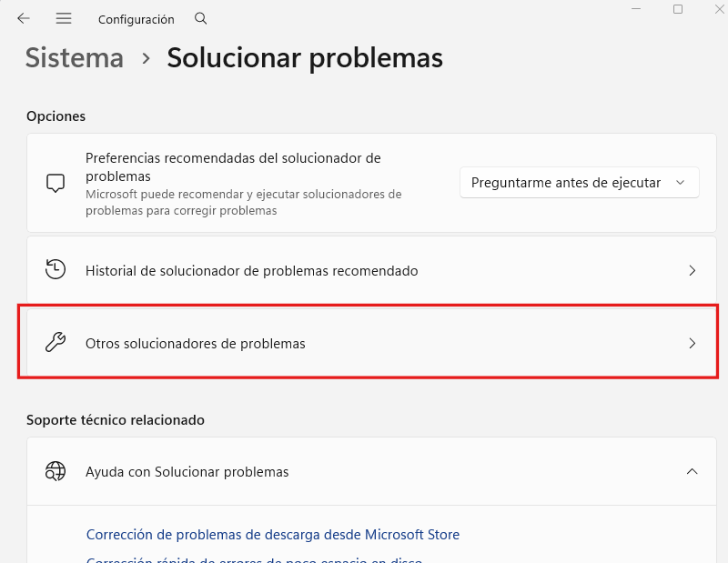
Task: Click the recommended troubleshooter preferences speech bubble icon
Action: tap(56, 182)
